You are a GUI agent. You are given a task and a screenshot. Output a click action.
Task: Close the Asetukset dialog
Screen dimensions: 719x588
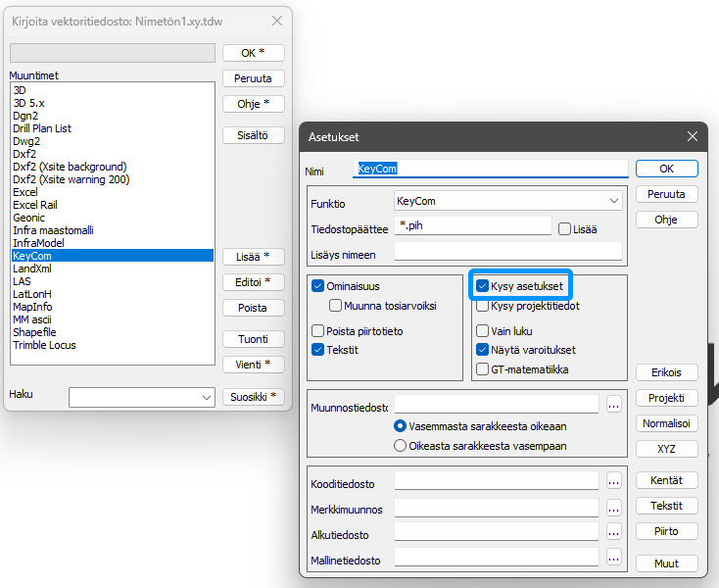693,136
